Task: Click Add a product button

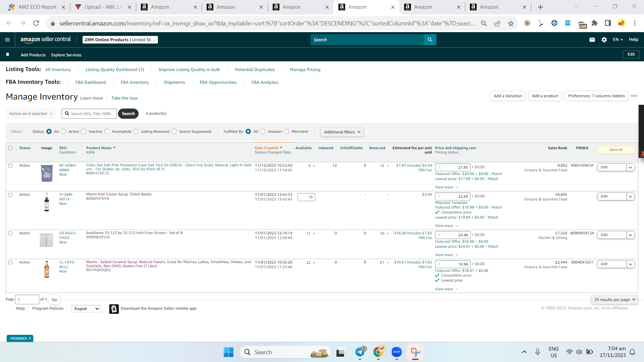Action: pos(545,96)
